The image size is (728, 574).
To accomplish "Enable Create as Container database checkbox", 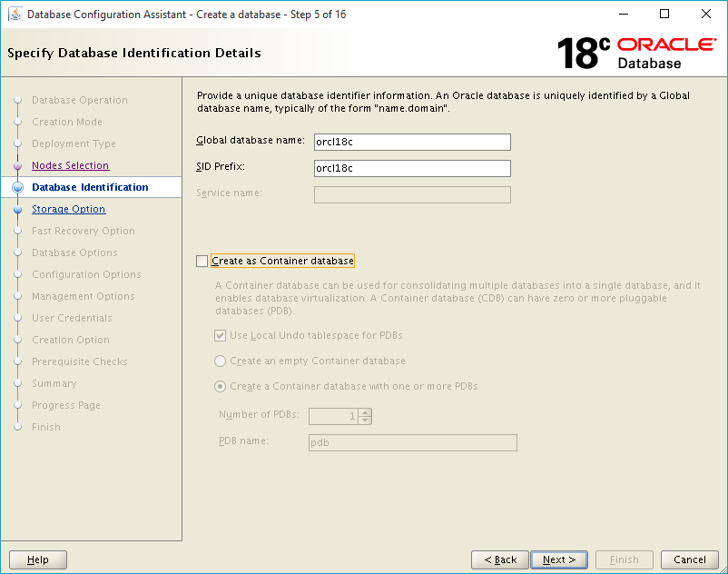I will pos(202,261).
